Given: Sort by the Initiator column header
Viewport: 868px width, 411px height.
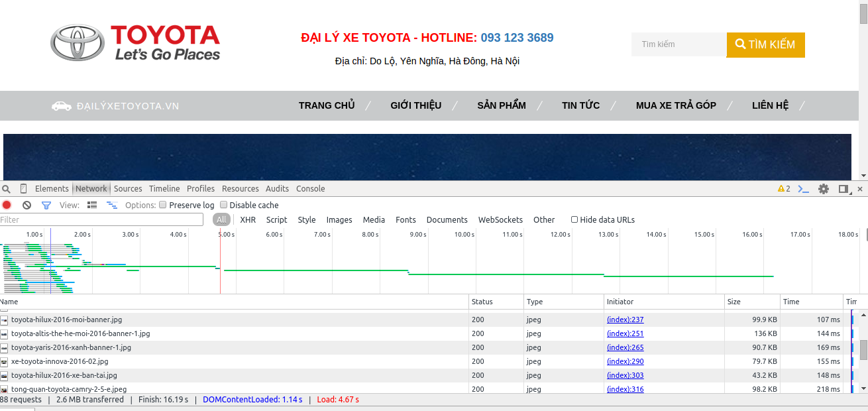Looking at the screenshot, I should point(664,302).
